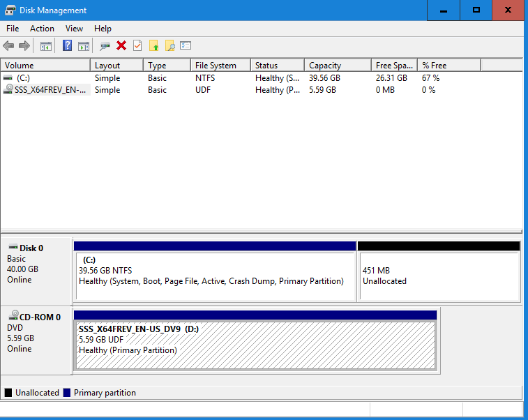Maximize the Disk Management window
This screenshot has height=420, width=528.
point(476,10)
